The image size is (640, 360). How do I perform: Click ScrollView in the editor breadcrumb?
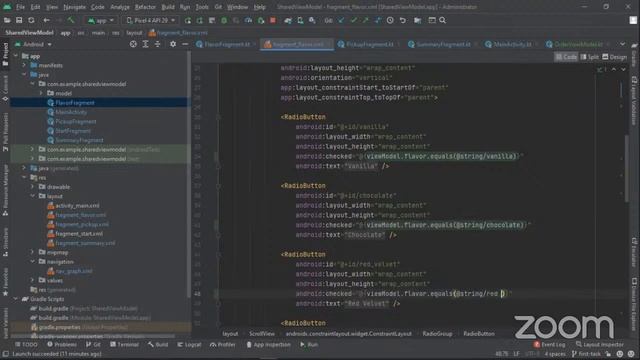tap(262, 334)
